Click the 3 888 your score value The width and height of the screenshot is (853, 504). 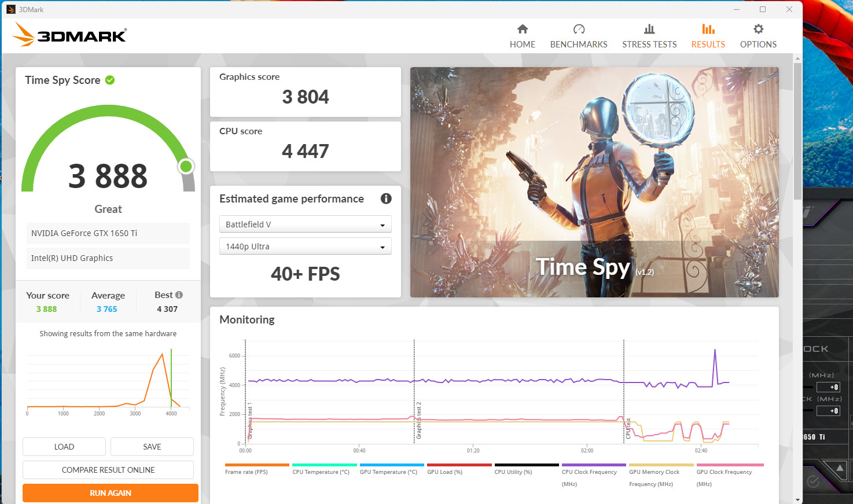pyautogui.click(x=46, y=309)
